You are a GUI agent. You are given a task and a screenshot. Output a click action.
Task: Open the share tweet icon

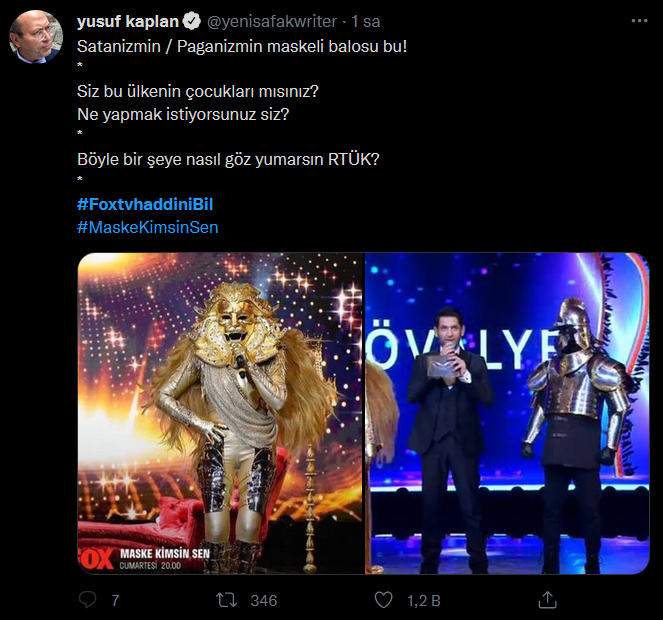[547, 600]
